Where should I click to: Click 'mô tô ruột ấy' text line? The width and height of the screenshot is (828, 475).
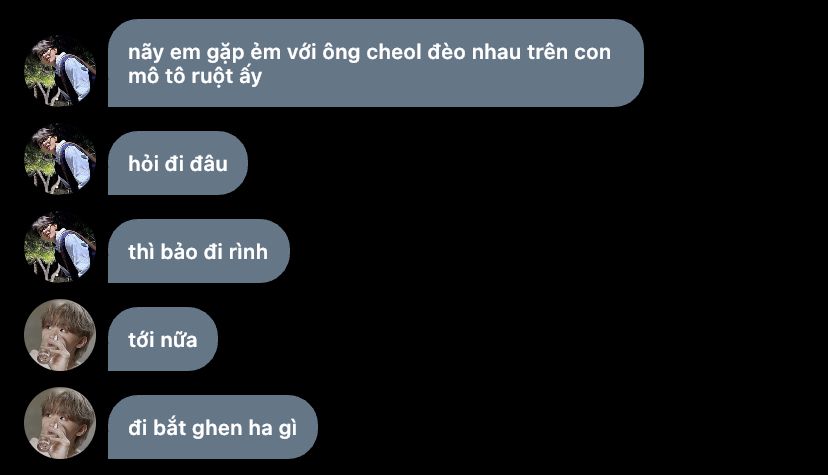[195, 77]
